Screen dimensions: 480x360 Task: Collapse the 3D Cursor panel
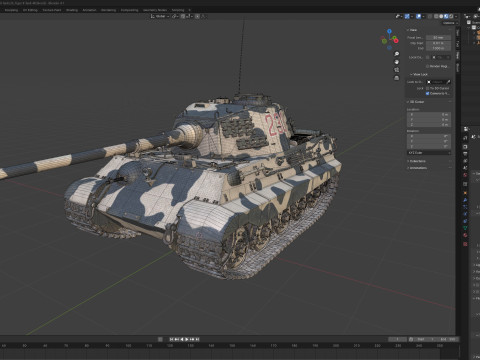(x=415, y=102)
